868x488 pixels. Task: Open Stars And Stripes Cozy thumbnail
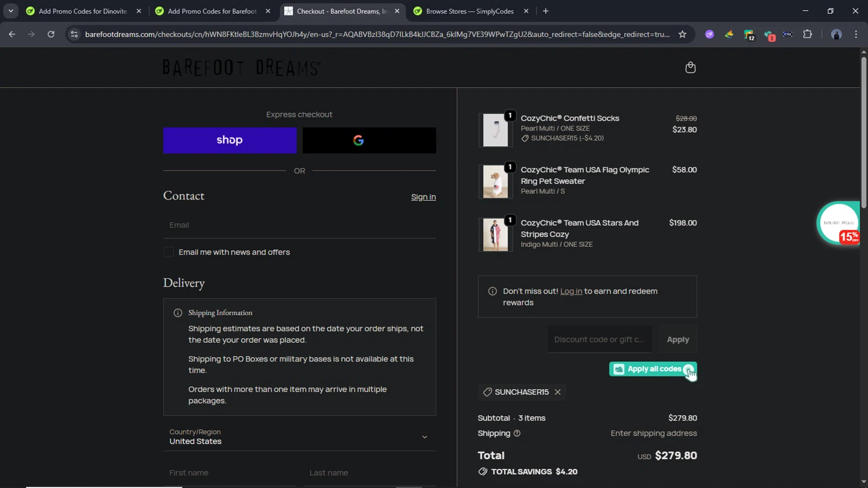(x=495, y=235)
